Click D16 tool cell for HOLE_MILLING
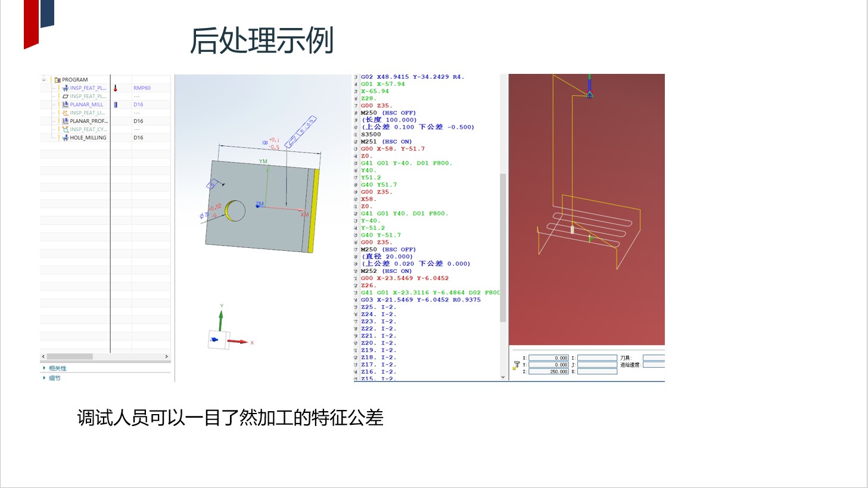This screenshot has width=868, height=488. pos(138,138)
